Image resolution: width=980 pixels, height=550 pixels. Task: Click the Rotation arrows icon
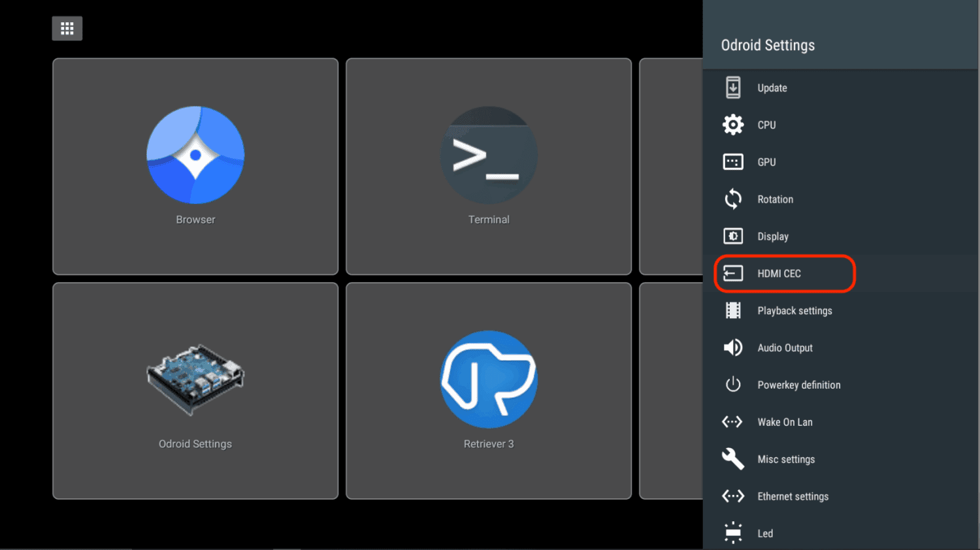(733, 199)
